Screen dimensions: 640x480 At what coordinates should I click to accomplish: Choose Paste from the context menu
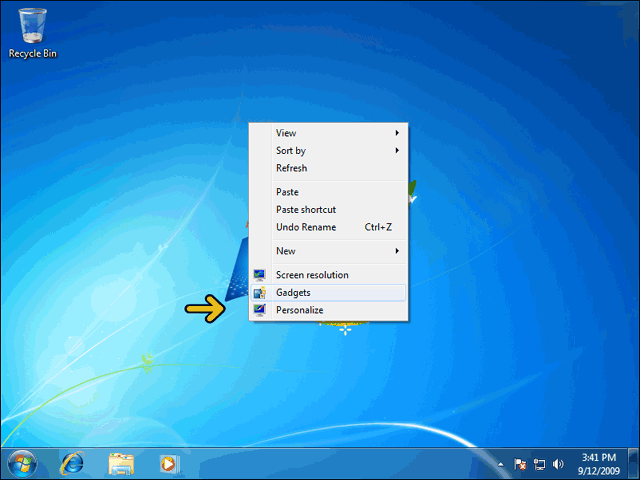pos(328,192)
